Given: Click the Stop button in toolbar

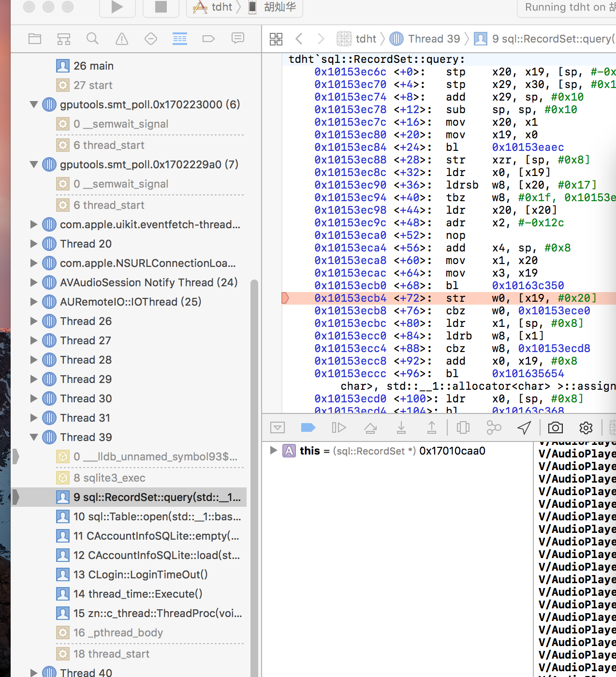Looking at the screenshot, I should [161, 7].
